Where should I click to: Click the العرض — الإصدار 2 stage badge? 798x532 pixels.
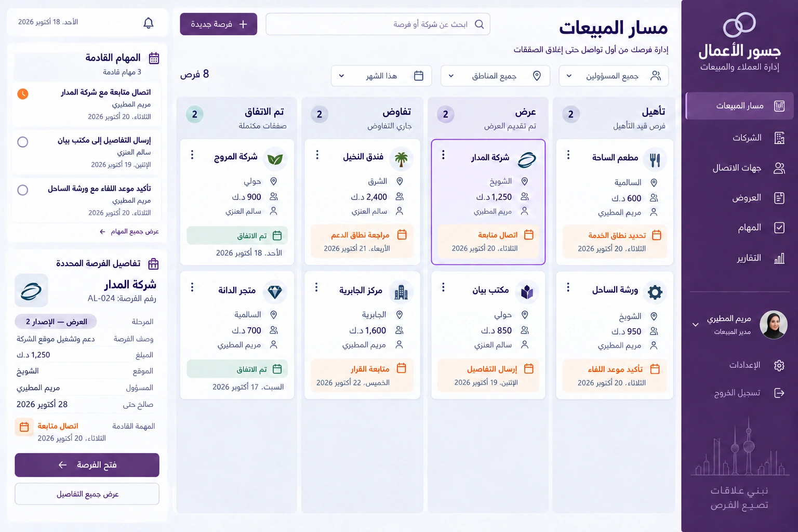pos(56,322)
